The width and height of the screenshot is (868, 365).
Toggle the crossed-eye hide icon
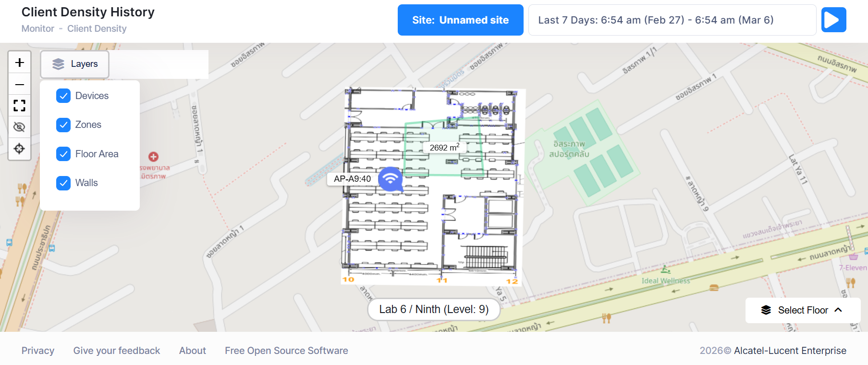pyautogui.click(x=20, y=127)
